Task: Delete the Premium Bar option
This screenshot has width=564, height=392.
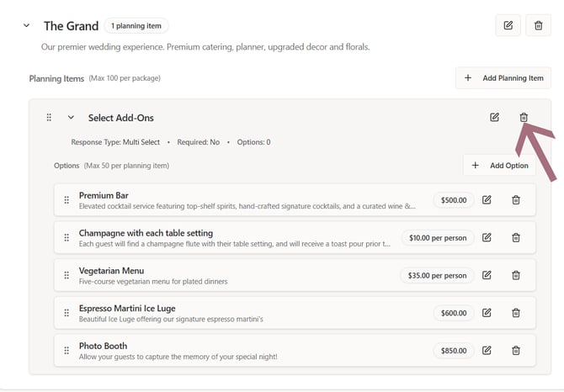Action: pyautogui.click(x=516, y=200)
